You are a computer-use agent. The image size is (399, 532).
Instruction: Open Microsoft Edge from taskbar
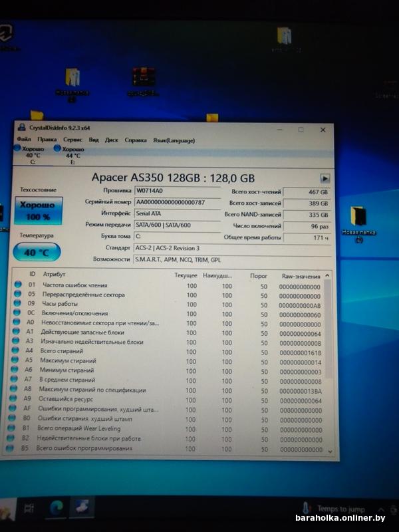tap(57, 507)
